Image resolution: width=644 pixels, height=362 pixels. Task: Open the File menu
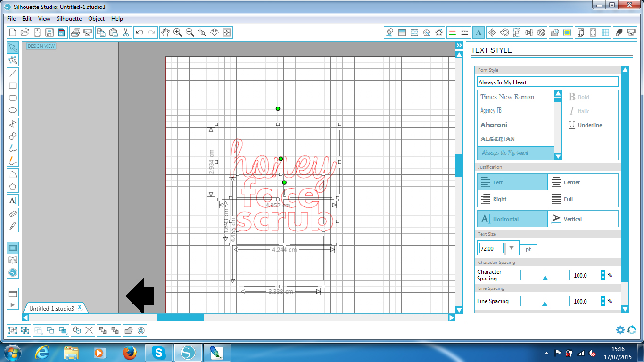tap(11, 19)
